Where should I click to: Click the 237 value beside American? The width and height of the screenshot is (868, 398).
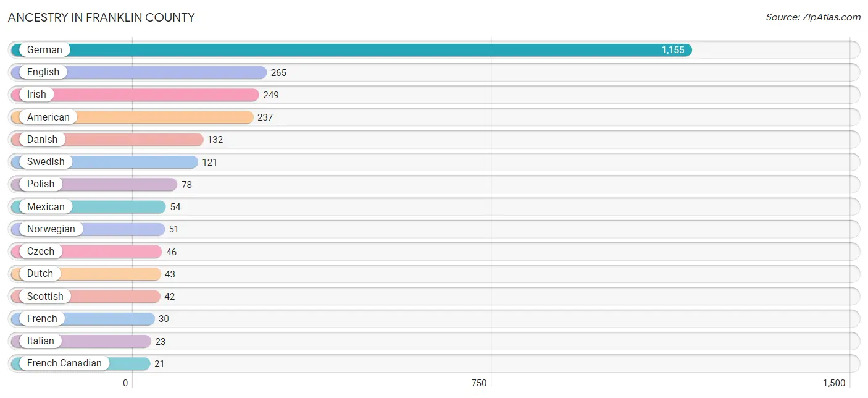coord(265,117)
